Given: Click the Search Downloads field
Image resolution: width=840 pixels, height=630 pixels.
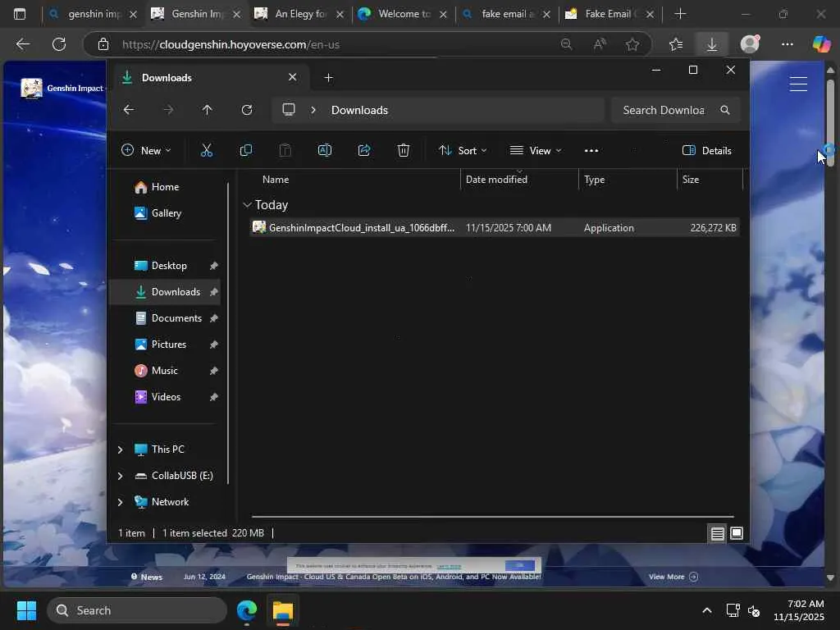Looking at the screenshot, I should [x=676, y=110].
